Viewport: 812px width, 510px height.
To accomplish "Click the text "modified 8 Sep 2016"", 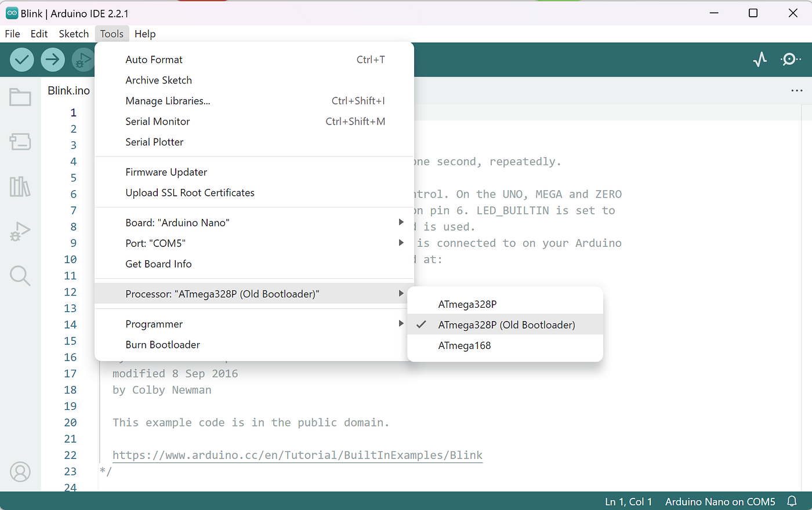I will [x=175, y=374].
